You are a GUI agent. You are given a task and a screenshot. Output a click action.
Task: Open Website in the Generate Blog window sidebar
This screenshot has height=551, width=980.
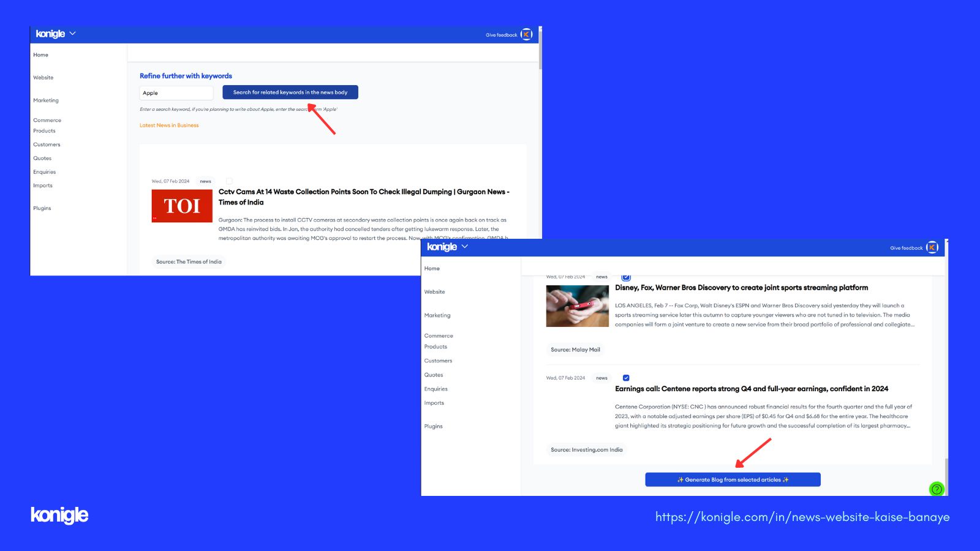click(434, 292)
